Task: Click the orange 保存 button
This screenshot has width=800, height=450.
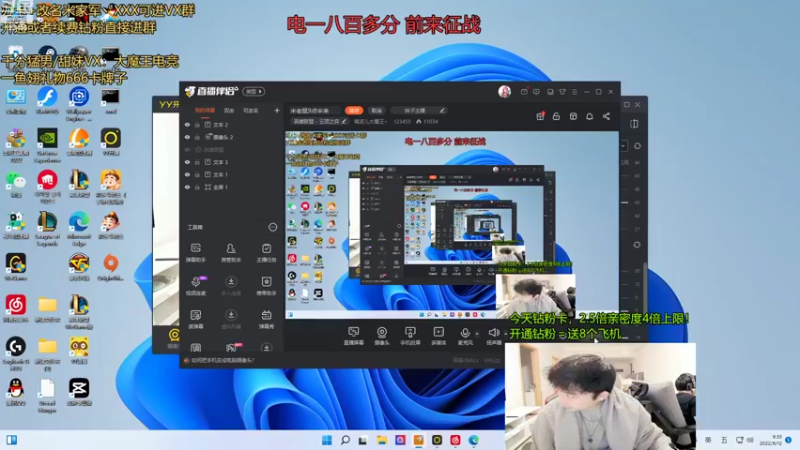Action: [354, 110]
